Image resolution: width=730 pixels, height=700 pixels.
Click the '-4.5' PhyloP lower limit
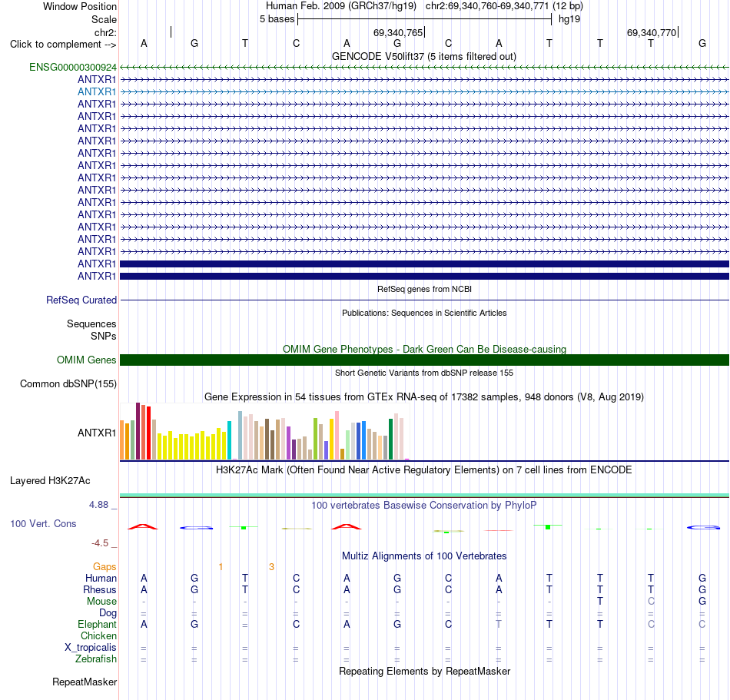tap(100, 543)
